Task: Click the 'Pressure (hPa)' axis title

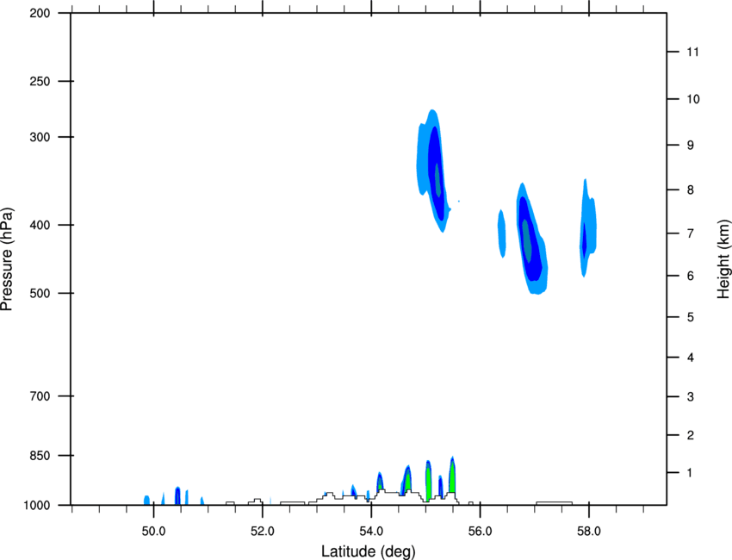Action: point(7,259)
